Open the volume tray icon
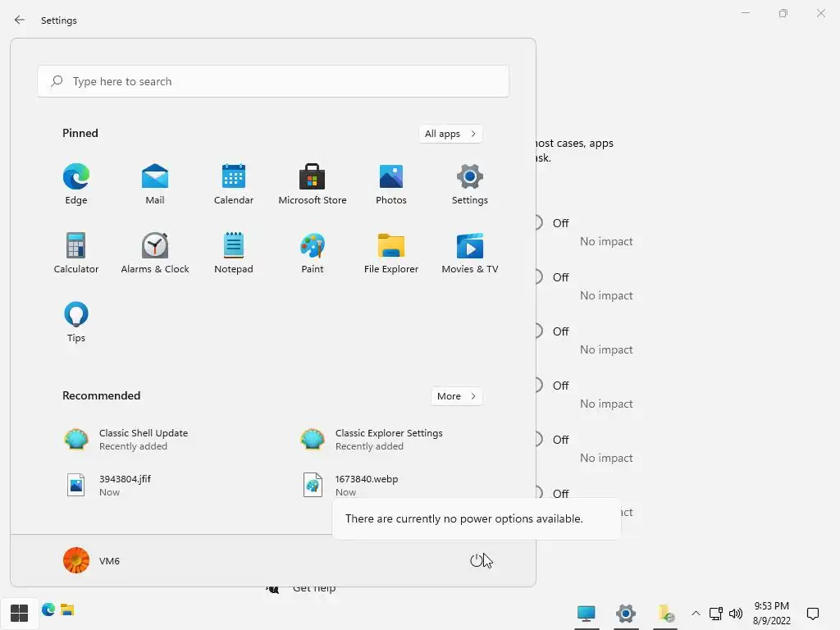This screenshot has height=630, width=840. (x=736, y=614)
